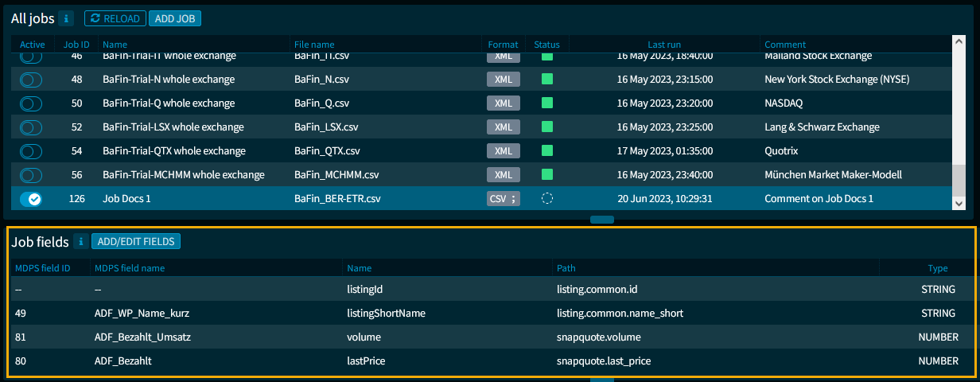Click the green status square for BaFin_MCHMM.csv
Viewport: 980px width, 382px height.
[x=547, y=175]
